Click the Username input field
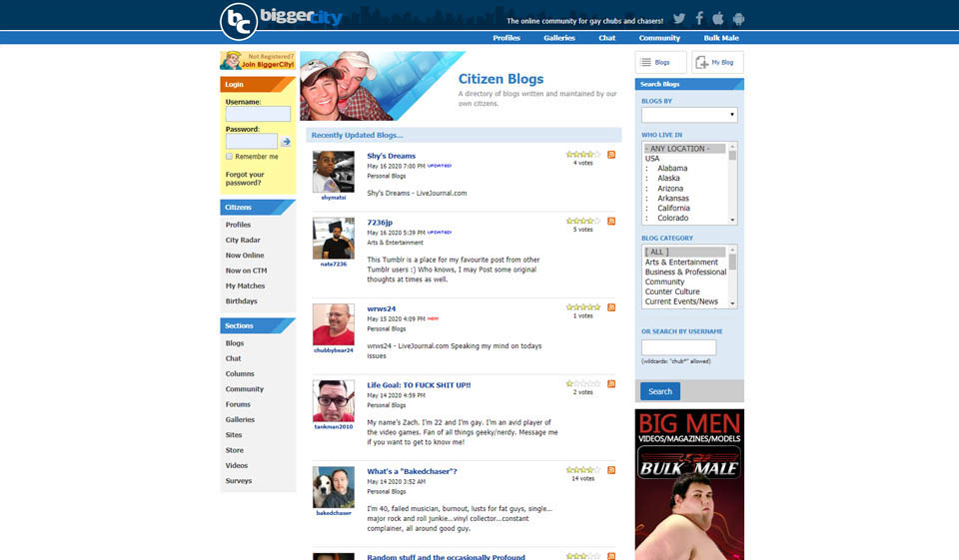Image resolution: width=959 pixels, height=560 pixels. 258,114
